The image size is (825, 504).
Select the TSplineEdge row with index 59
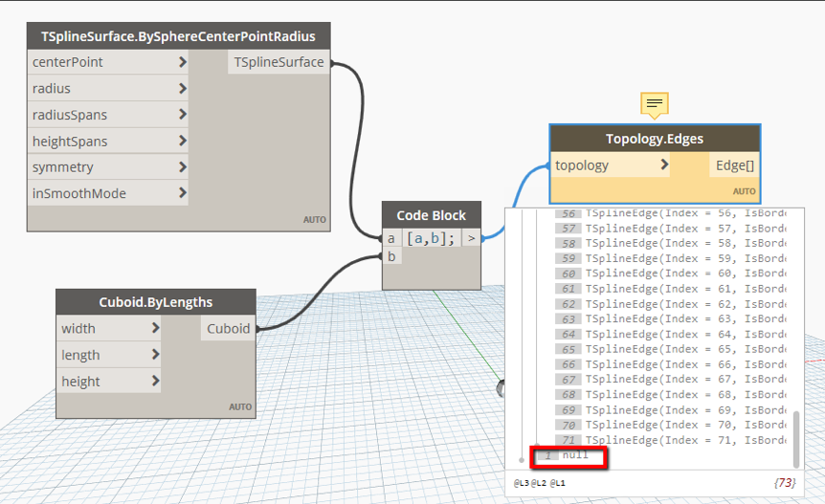pos(671,258)
